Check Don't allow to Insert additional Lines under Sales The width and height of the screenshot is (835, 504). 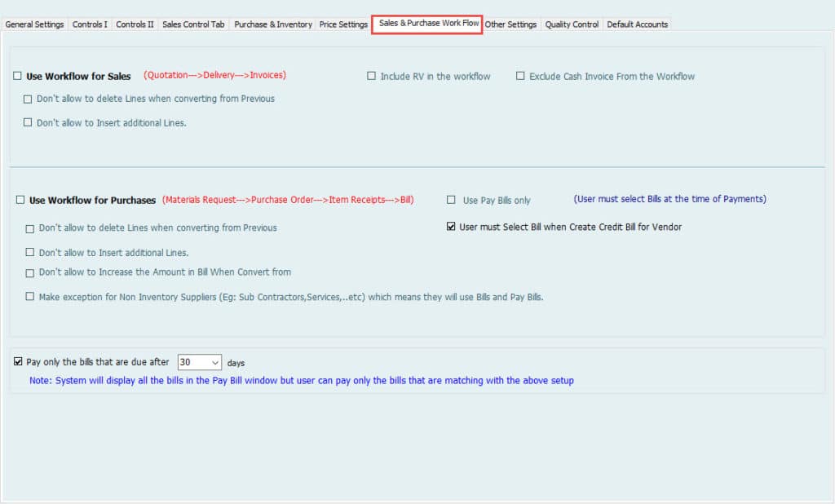coord(28,123)
